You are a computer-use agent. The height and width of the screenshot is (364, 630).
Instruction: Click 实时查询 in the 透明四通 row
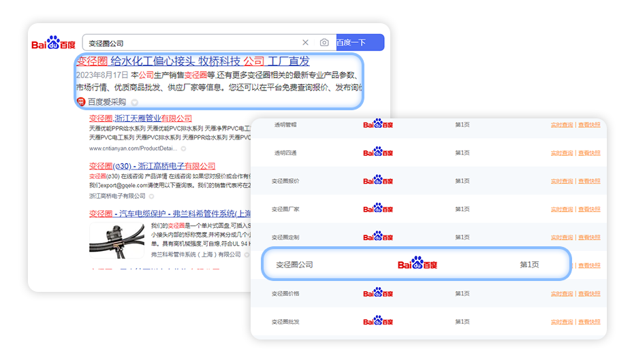coord(562,153)
